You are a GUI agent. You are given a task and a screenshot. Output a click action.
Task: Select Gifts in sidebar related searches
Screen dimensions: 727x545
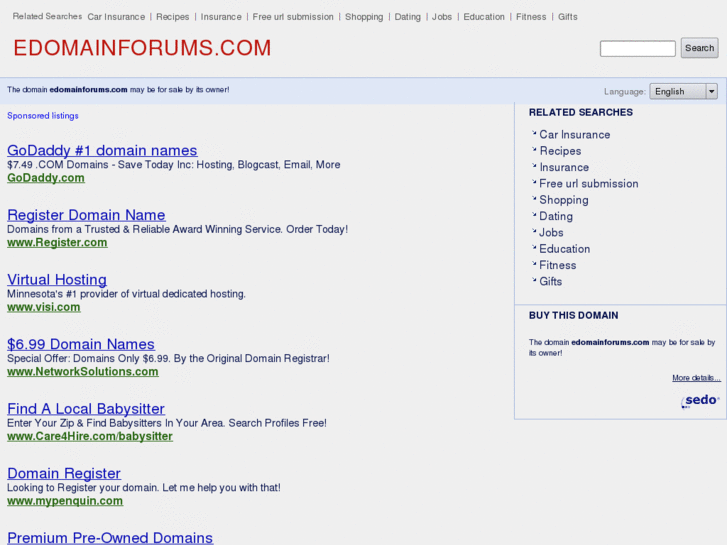click(x=550, y=281)
